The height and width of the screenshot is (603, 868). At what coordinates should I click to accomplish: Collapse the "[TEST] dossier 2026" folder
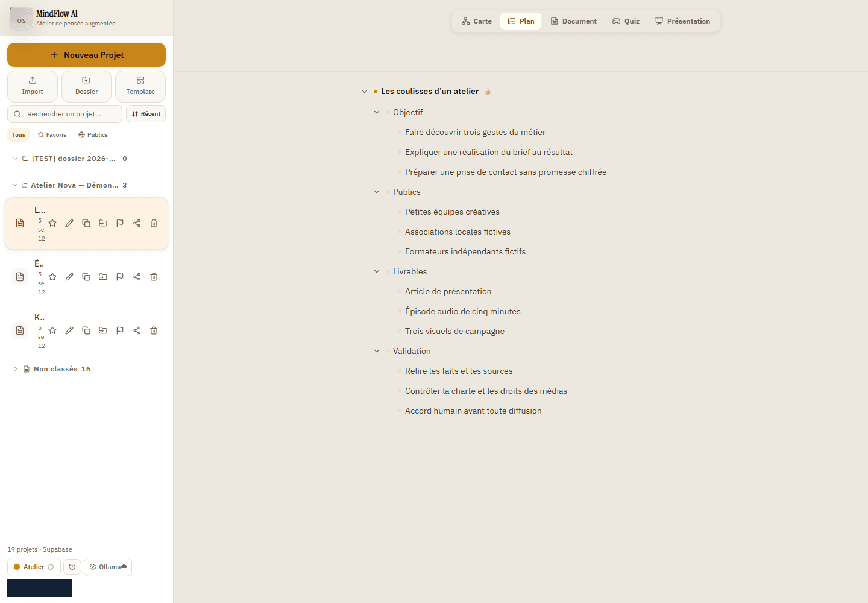(x=15, y=159)
